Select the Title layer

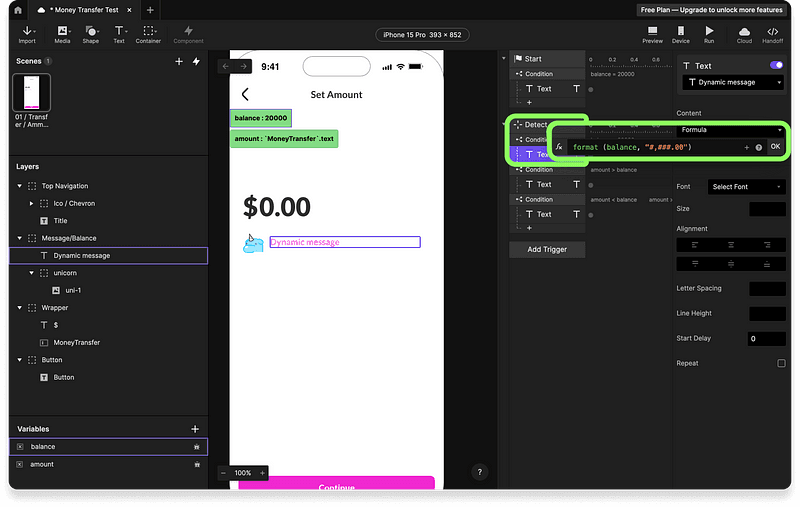(x=109, y=221)
